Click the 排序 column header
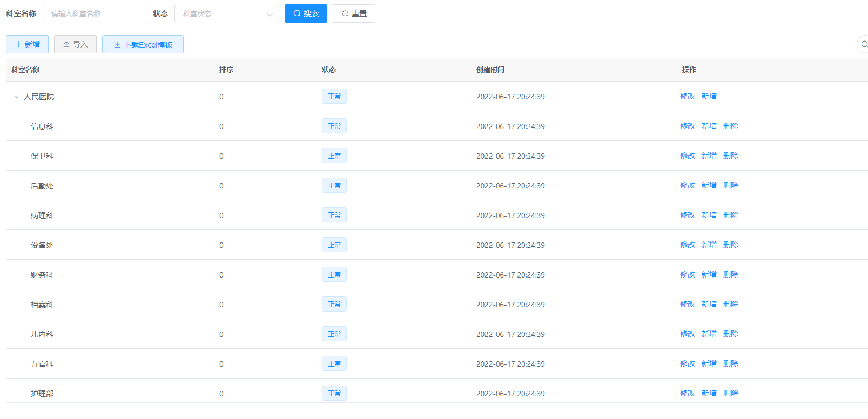Viewport: 868px width, 419px height. point(226,70)
